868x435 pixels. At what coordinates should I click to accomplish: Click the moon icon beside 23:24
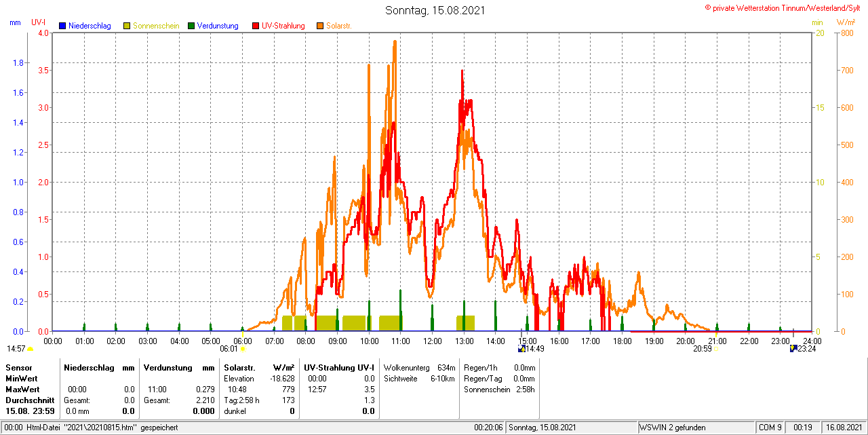point(793,349)
